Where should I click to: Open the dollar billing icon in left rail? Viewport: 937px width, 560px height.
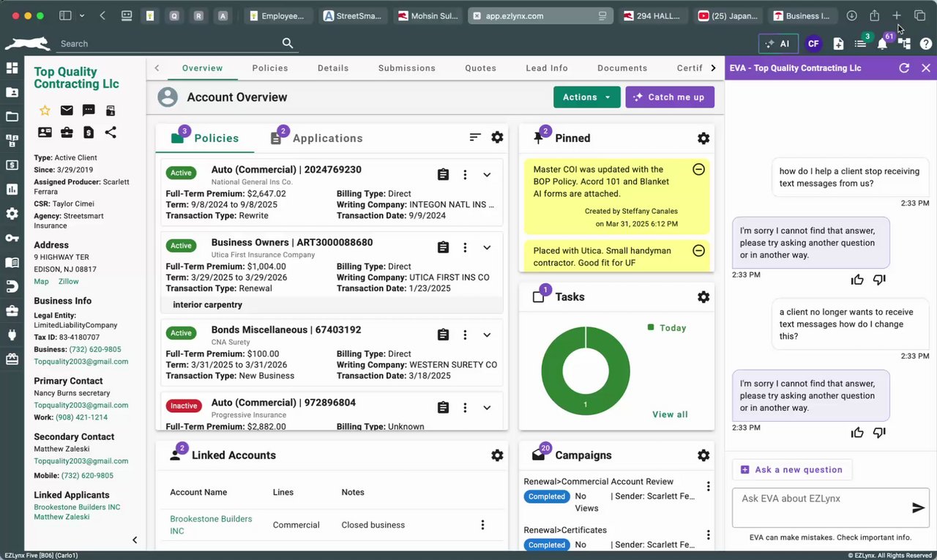pyautogui.click(x=12, y=165)
